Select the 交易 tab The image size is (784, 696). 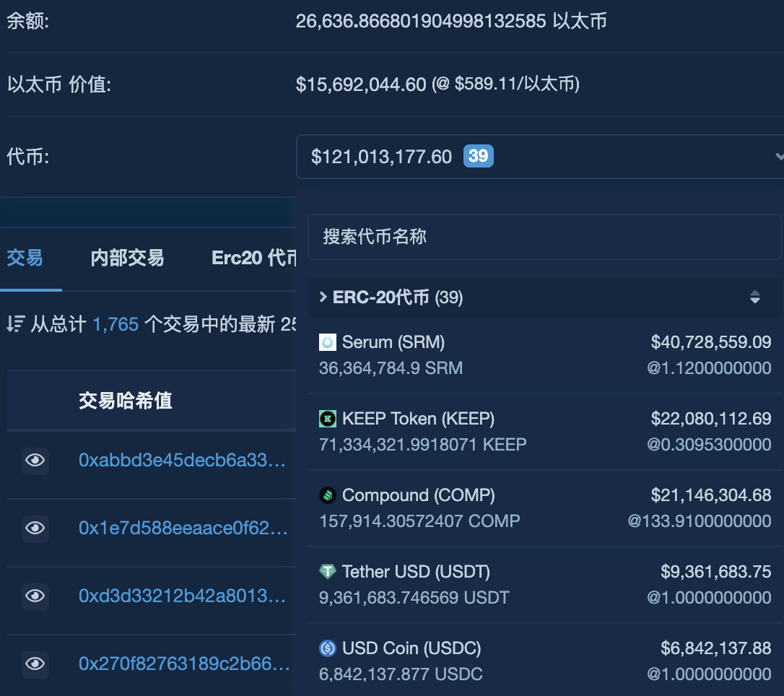pyautogui.click(x=25, y=258)
